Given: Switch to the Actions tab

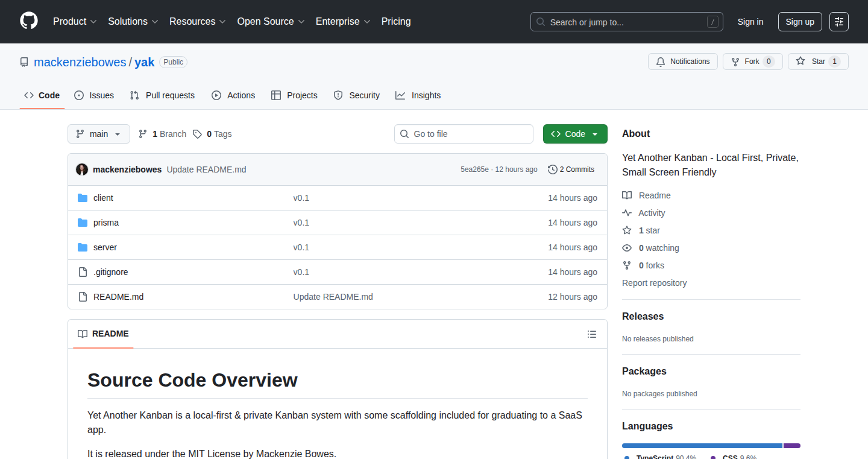Looking at the screenshot, I should coord(234,95).
